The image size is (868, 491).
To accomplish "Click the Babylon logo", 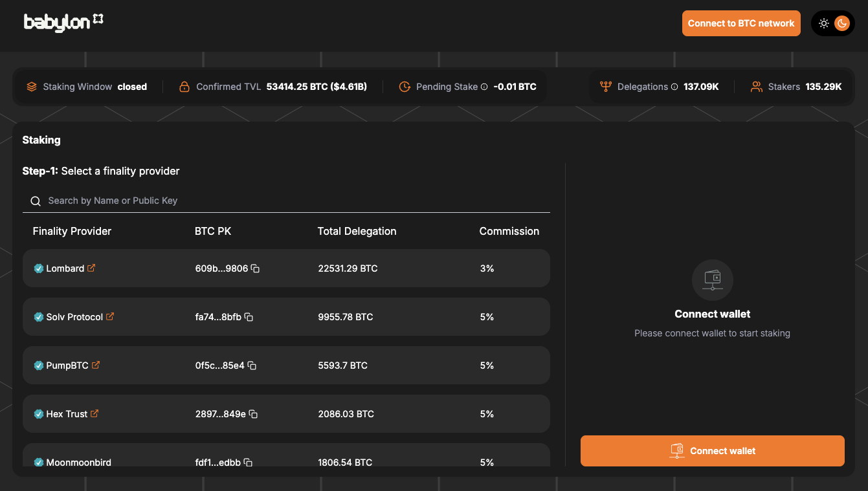I will click(x=63, y=23).
